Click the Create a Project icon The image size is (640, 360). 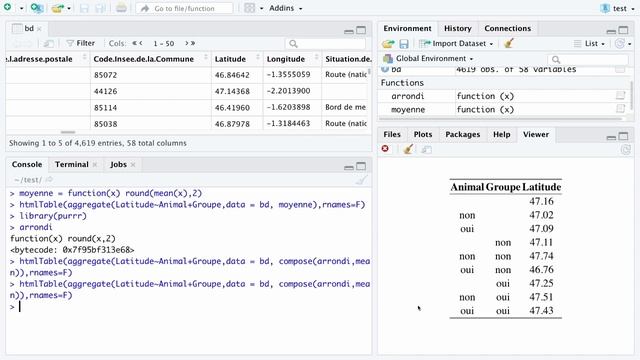(x=37, y=8)
